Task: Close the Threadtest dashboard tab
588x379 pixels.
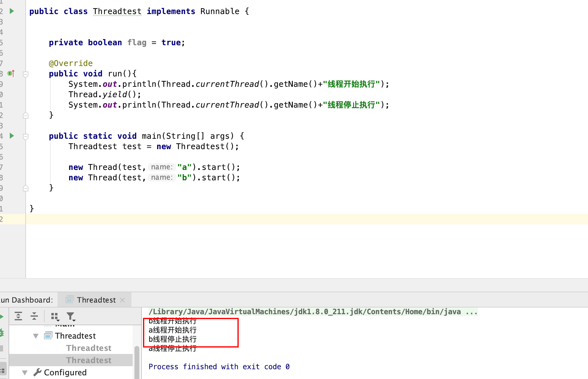Action: coord(122,300)
